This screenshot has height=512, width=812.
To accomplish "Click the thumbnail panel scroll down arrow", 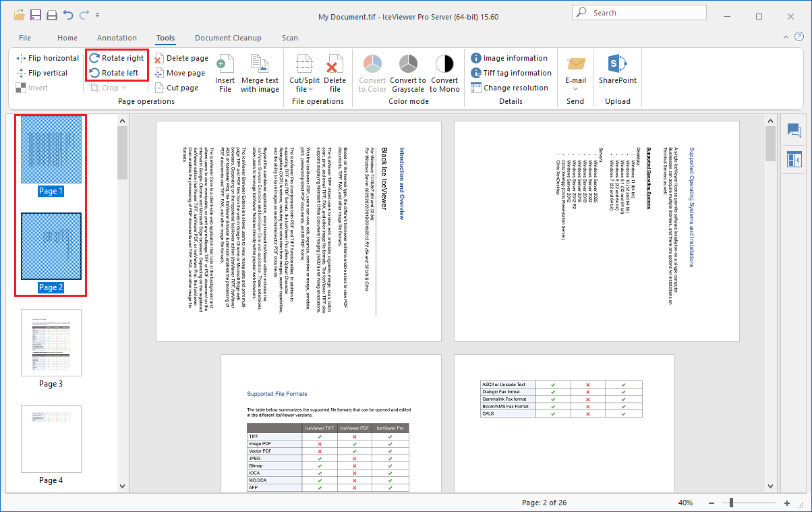I will (122, 486).
